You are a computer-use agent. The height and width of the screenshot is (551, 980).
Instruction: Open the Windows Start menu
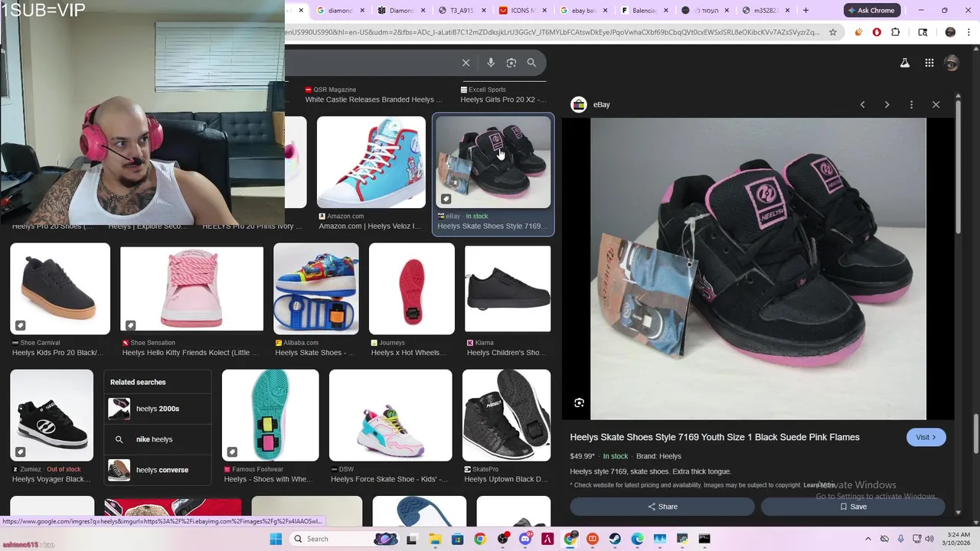pyautogui.click(x=276, y=539)
